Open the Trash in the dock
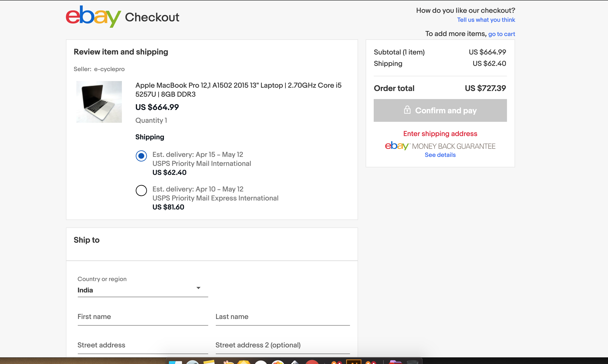Viewport: 608px width, 364px height. (412, 362)
